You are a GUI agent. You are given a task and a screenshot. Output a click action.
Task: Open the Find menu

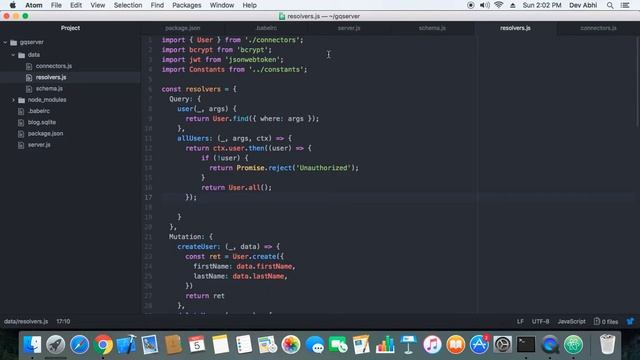point(157,5)
